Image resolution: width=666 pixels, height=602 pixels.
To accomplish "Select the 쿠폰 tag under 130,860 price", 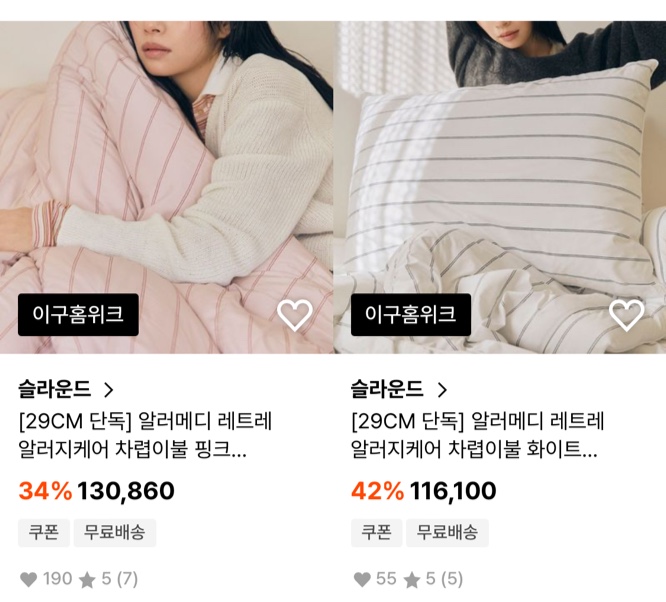I will [x=44, y=533].
